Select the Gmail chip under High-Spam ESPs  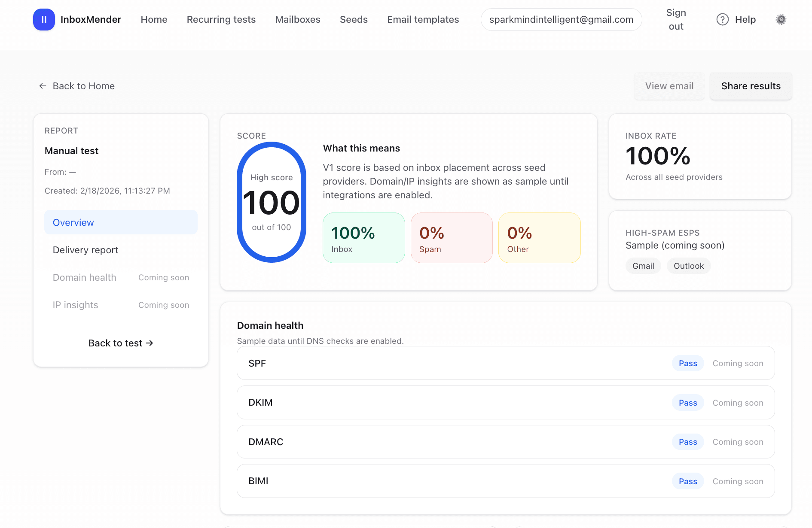pyautogui.click(x=643, y=266)
